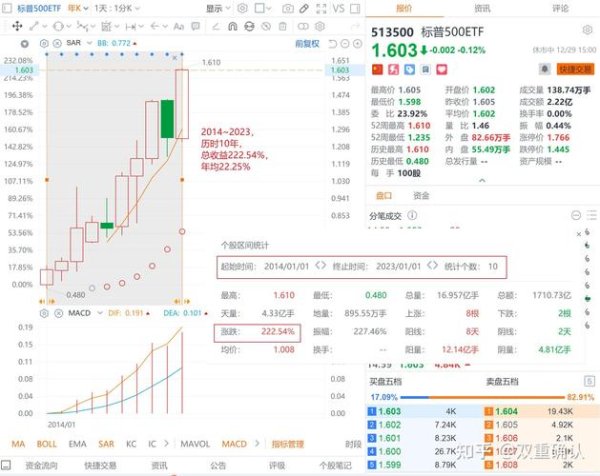Add to favorites with the heart icon
Viewport: 600px width, 476px height.
[442, 69]
